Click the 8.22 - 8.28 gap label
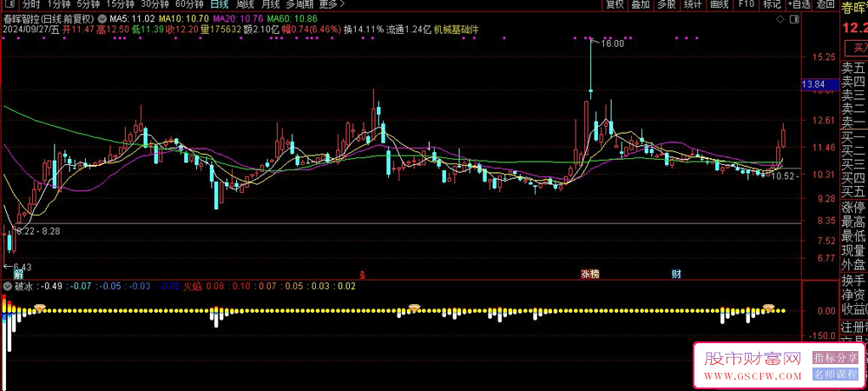Screen dimensions: 868x391 (x=38, y=230)
